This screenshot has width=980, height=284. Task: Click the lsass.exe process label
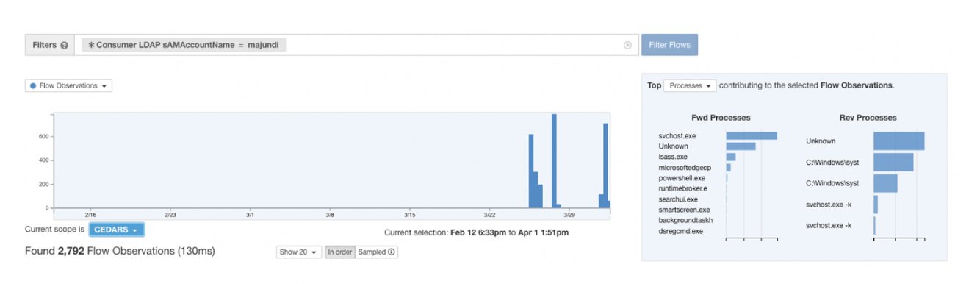pos(673,157)
